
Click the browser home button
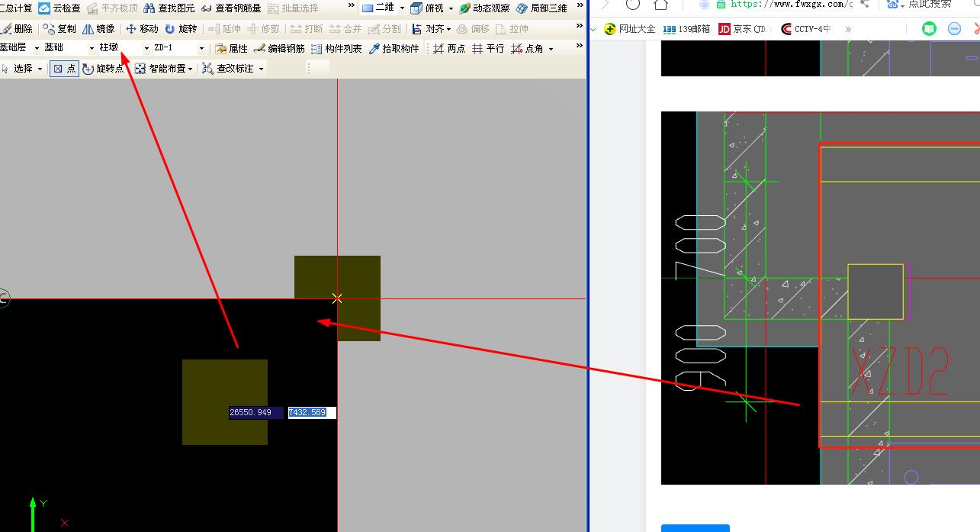point(661,4)
